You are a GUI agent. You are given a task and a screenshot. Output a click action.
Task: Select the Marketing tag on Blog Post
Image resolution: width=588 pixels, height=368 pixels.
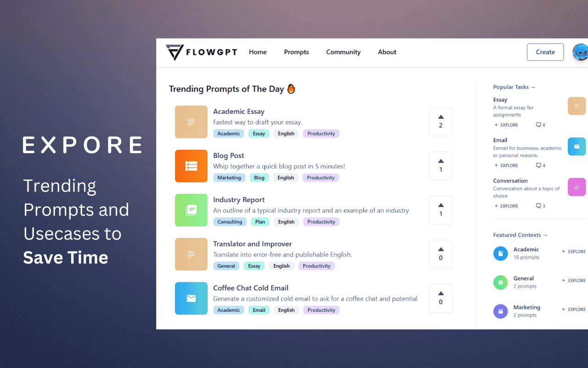229,178
